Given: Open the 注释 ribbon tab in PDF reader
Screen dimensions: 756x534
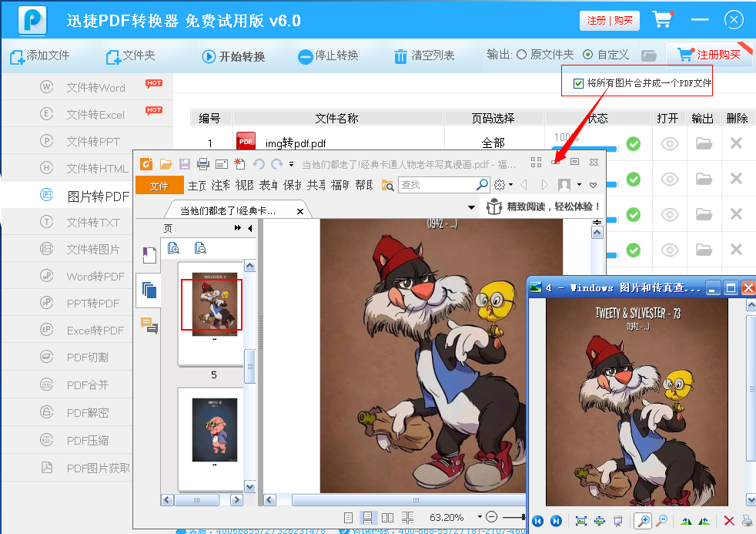Looking at the screenshot, I should [x=220, y=185].
